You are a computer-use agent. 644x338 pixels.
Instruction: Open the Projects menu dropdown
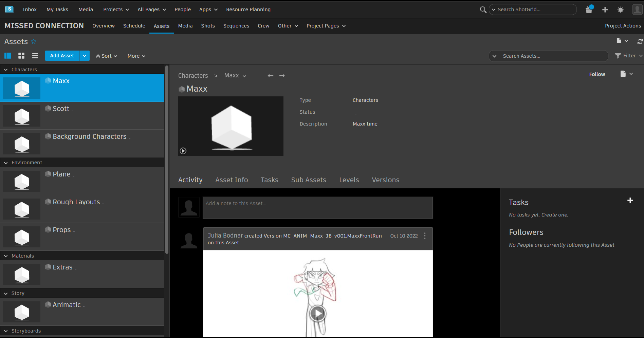(x=116, y=10)
